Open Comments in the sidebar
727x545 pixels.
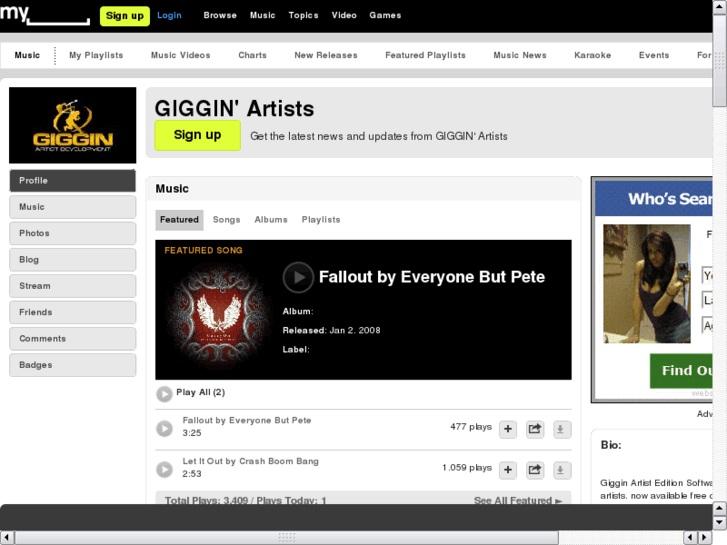(x=73, y=339)
